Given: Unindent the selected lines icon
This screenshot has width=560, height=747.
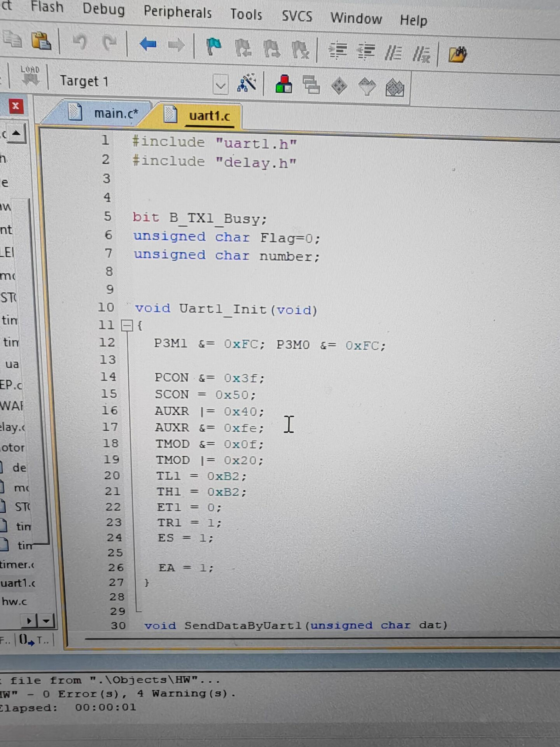Looking at the screenshot, I should 366,52.
